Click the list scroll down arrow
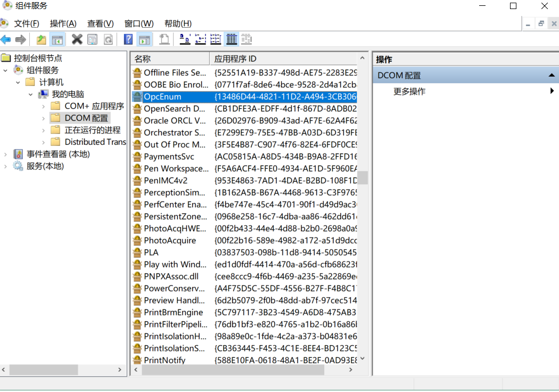Viewport: 559px width, 392px height. coord(363,358)
